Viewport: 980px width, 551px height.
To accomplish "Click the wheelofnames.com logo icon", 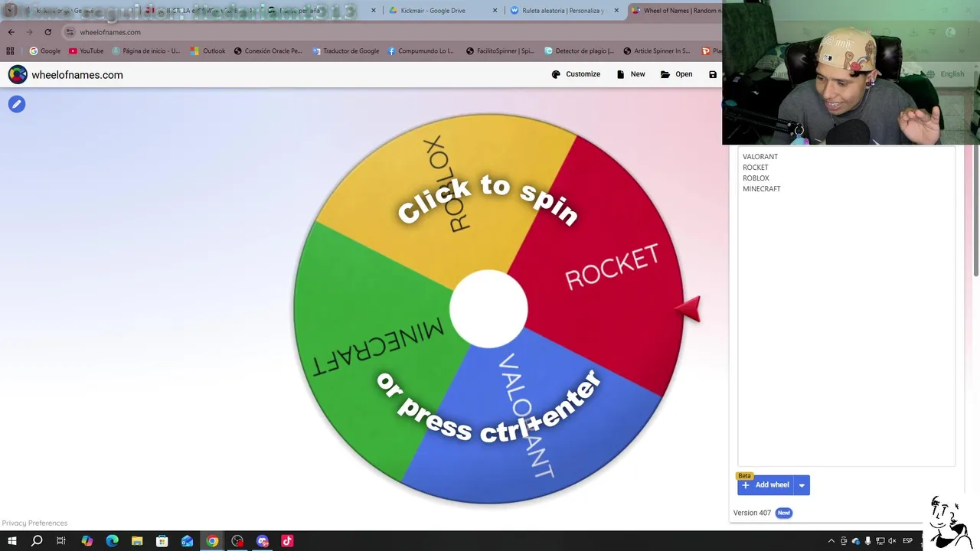I will [x=18, y=74].
